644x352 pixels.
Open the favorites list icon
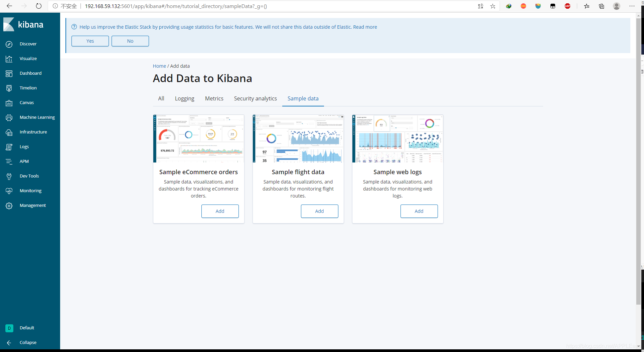(x=587, y=6)
